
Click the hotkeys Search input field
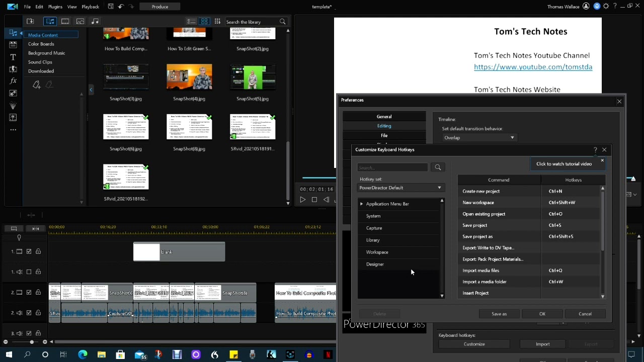[392, 167]
